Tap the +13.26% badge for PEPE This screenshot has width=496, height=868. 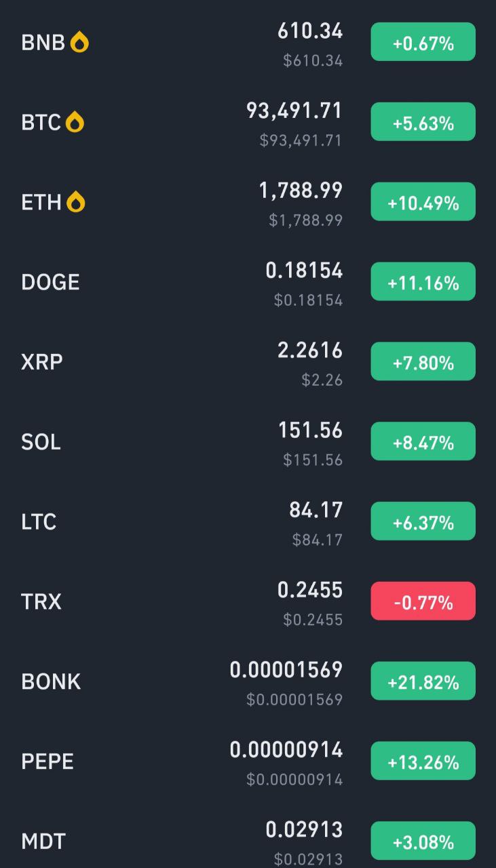(x=423, y=761)
